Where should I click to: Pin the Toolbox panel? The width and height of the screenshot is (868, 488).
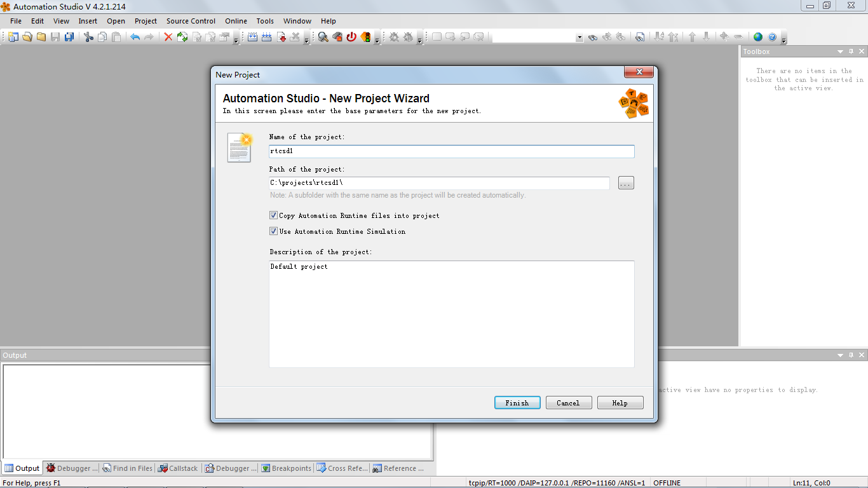tap(851, 51)
